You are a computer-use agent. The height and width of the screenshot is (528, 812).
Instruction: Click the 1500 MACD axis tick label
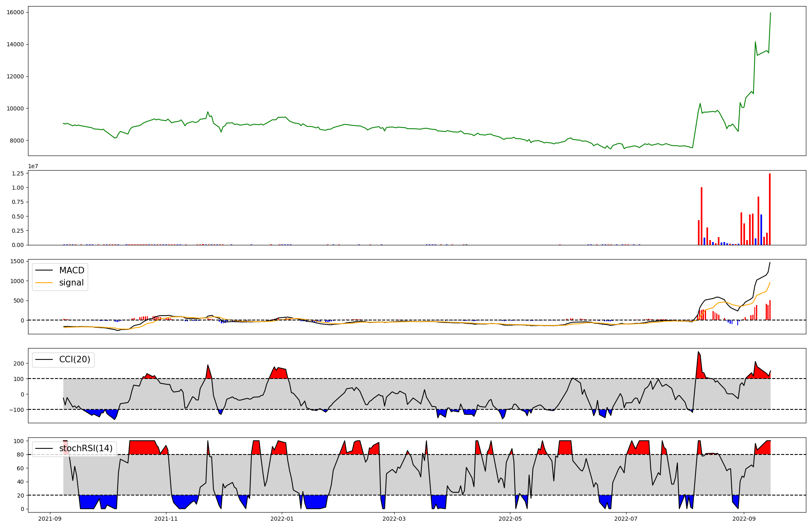pos(16,261)
